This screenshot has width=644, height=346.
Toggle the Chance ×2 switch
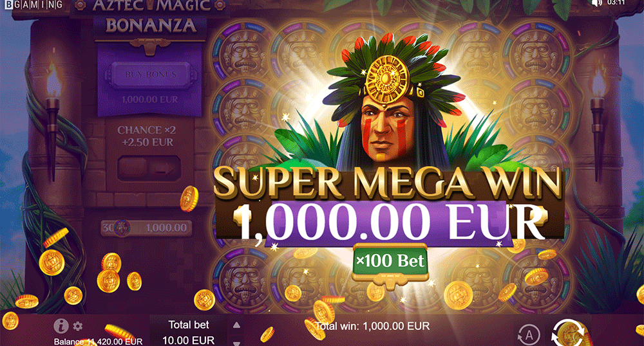pyautogui.click(x=149, y=168)
